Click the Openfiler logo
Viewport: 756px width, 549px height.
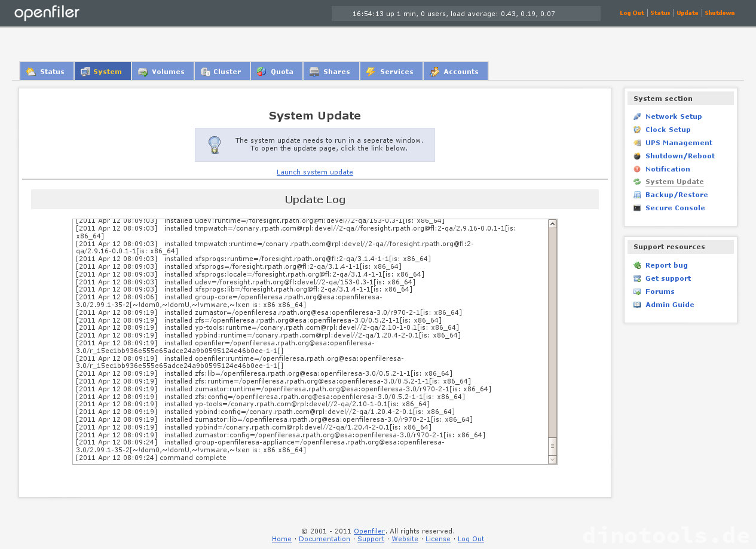coord(47,13)
